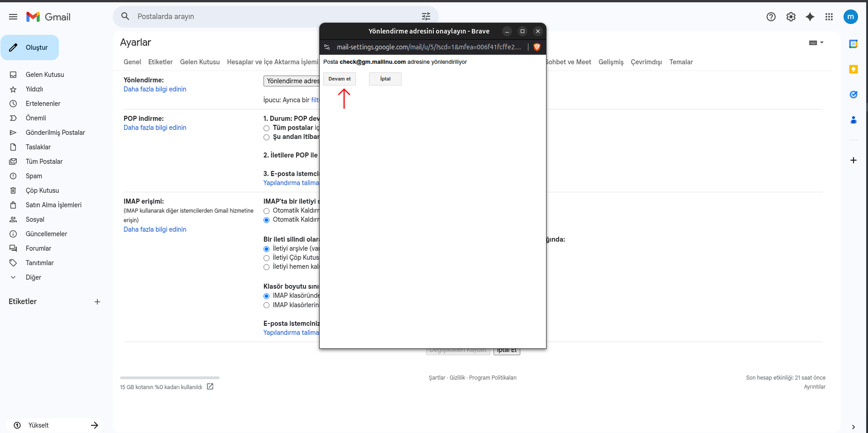The width and height of the screenshot is (868, 433).
Task: Click the Oluştur compose button
Action: point(30,48)
